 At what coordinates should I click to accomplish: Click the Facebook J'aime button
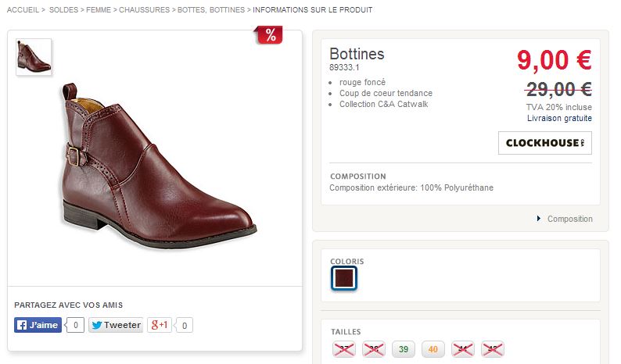(x=38, y=325)
